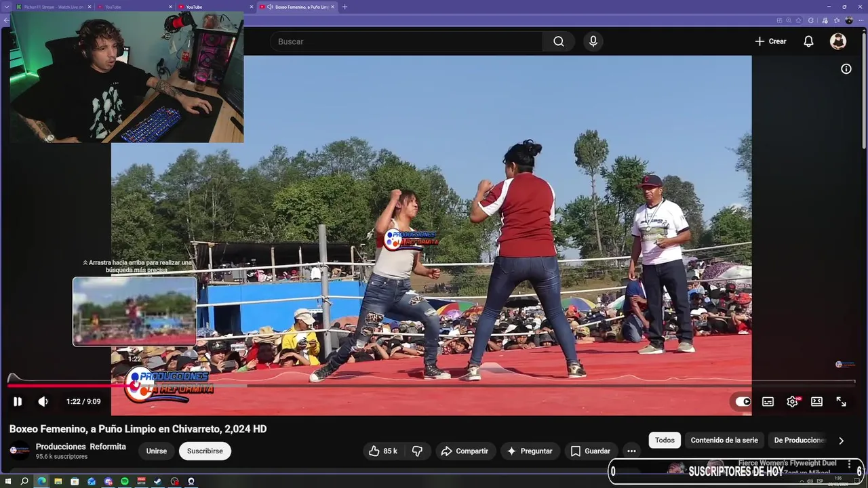Open Steam from taskbar
868x488 pixels.
coord(157,481)
